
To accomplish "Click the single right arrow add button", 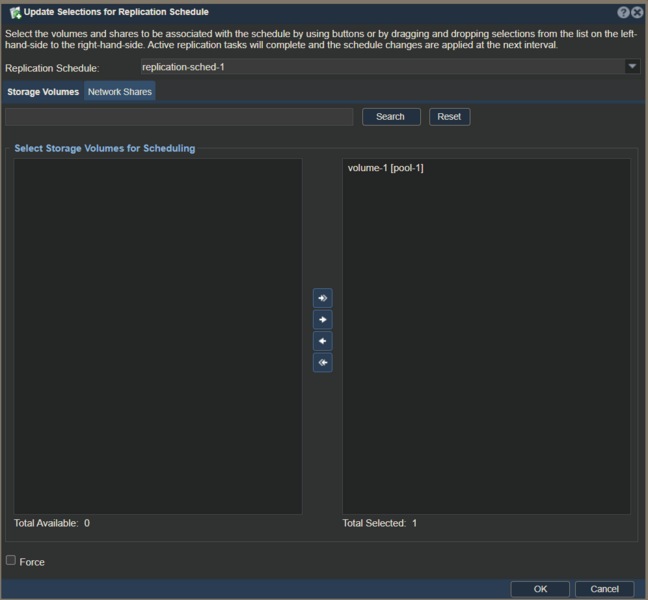I will click(x=322, y=319).
